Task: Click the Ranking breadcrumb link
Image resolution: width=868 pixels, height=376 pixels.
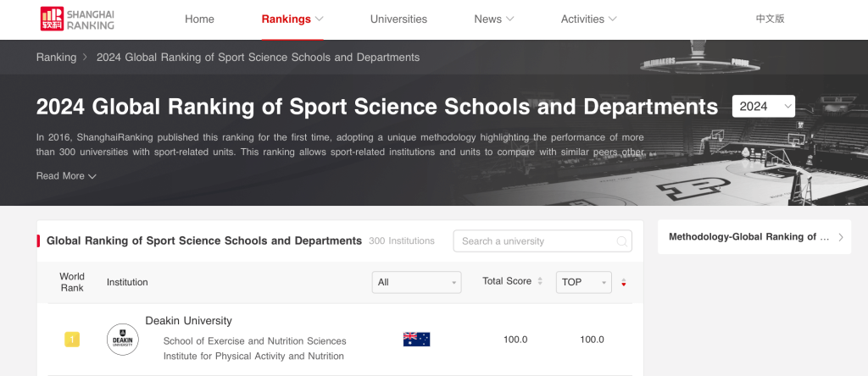Action: point(57,58)
